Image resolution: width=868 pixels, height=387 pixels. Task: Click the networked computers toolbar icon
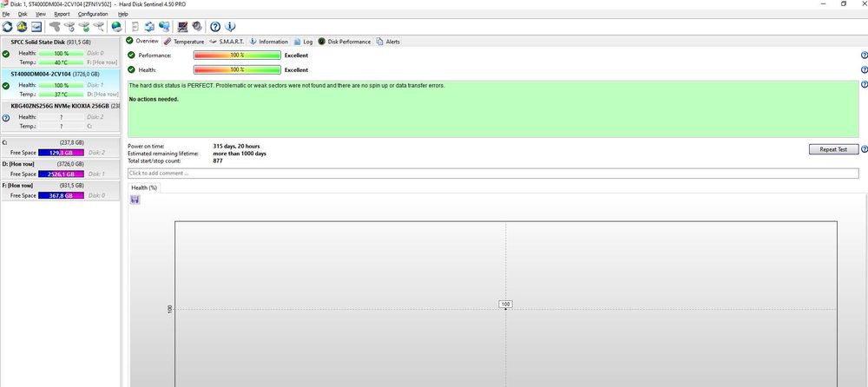coord(164,27)
